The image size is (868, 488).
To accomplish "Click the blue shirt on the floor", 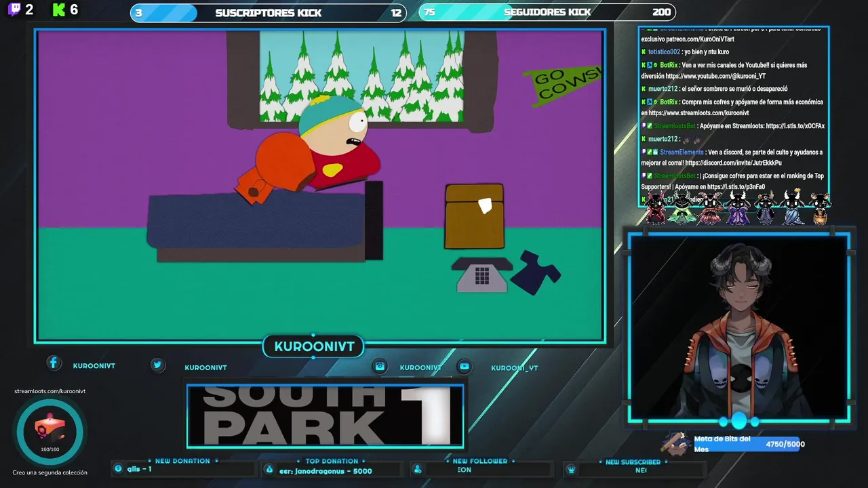I will pos(535,272).
